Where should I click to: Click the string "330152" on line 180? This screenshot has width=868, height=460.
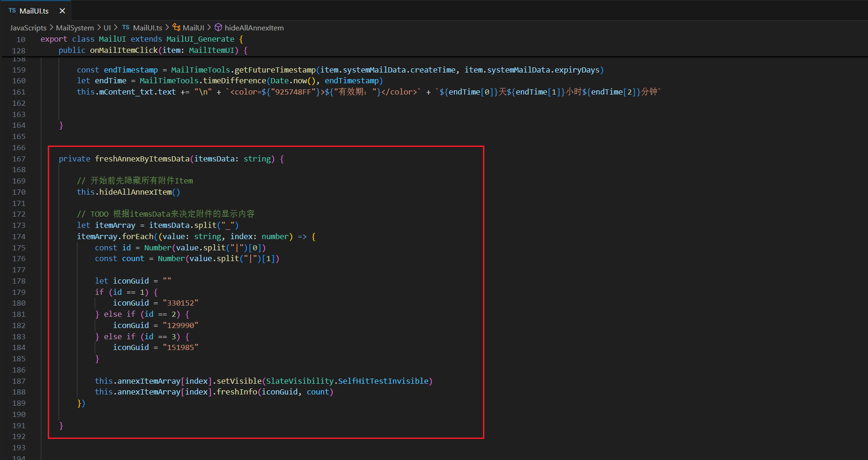point(180,303)
